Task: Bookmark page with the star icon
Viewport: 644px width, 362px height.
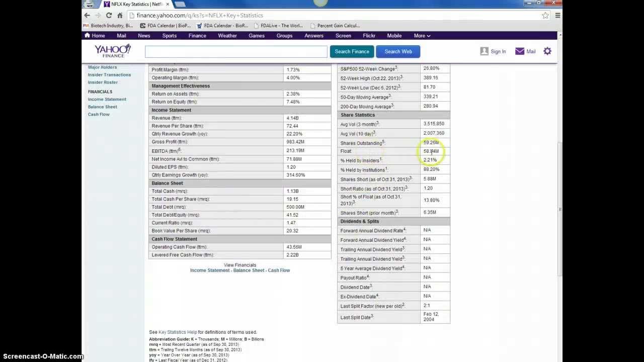Action: click(x=545, y=16)
